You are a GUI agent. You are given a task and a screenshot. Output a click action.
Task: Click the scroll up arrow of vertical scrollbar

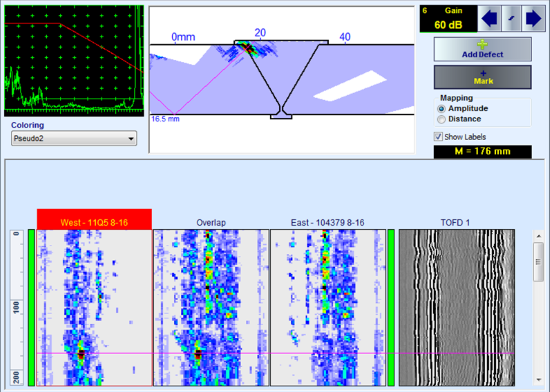538,236
